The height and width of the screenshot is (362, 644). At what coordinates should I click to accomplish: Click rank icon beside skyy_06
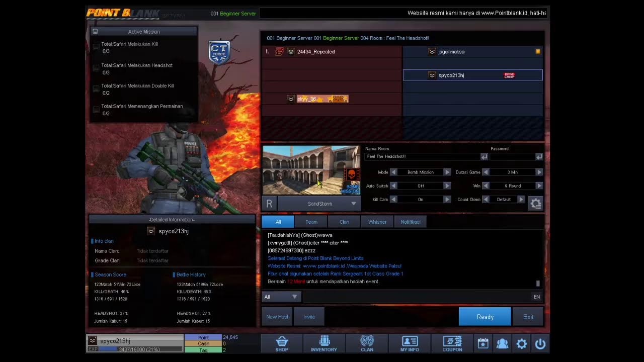291,99
